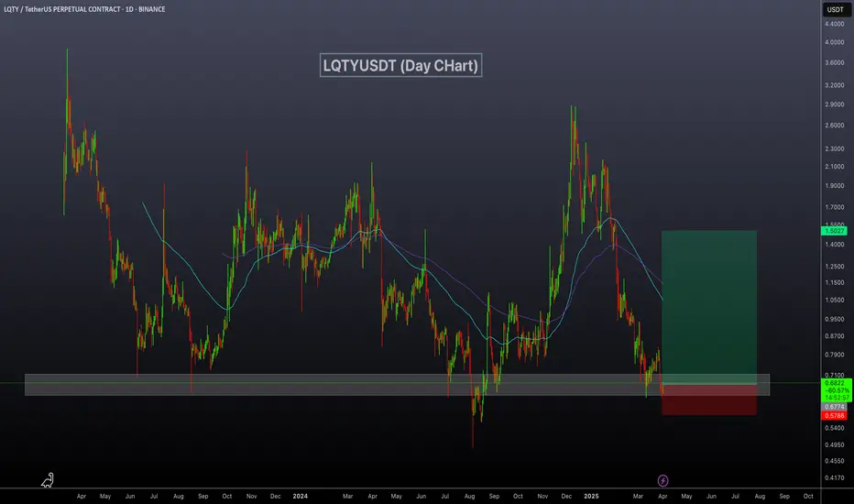Viewport: 854px width, 504px height.
Task: Click the TradingView logo icon
Action: [x=48, y=480]
